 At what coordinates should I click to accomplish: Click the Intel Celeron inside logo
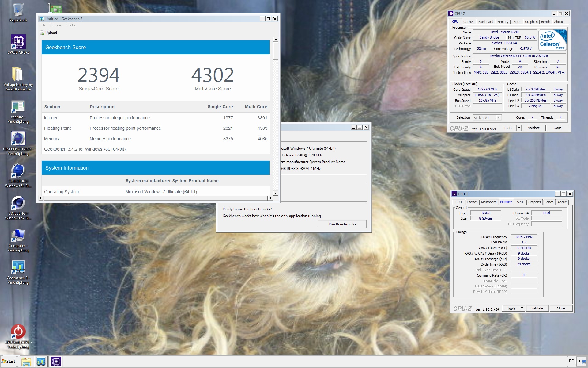553,40
